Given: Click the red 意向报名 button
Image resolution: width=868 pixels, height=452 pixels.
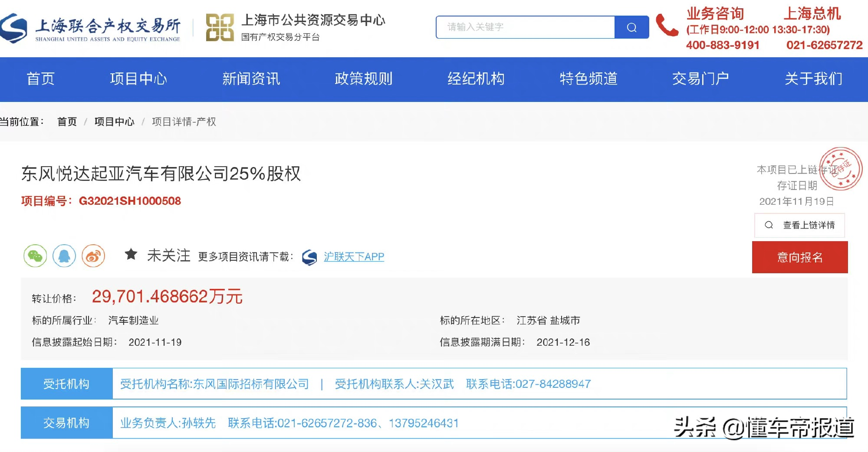Looking at the screenshot, I should point(800,257).
